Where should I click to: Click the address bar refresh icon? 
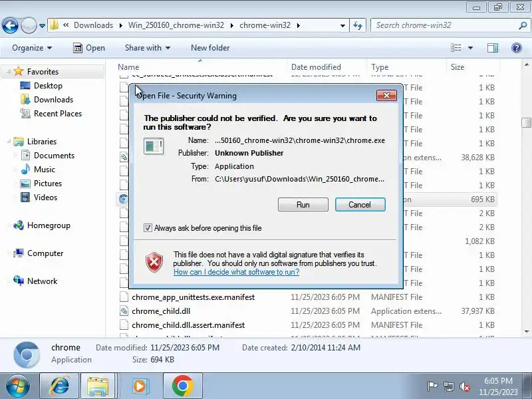[358, 25]
